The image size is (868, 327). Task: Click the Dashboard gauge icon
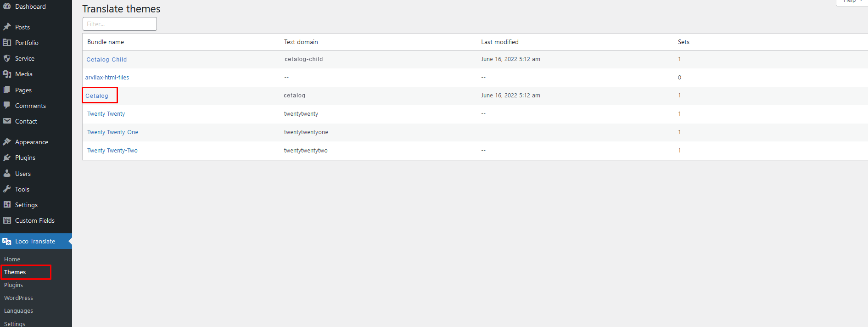coord(7,6)
